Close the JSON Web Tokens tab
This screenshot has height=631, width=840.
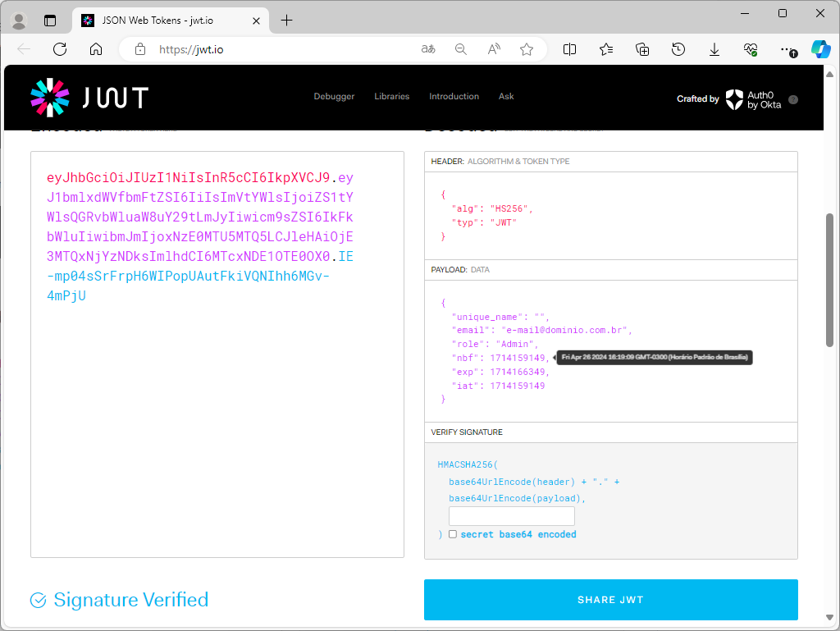click(256, 21)
